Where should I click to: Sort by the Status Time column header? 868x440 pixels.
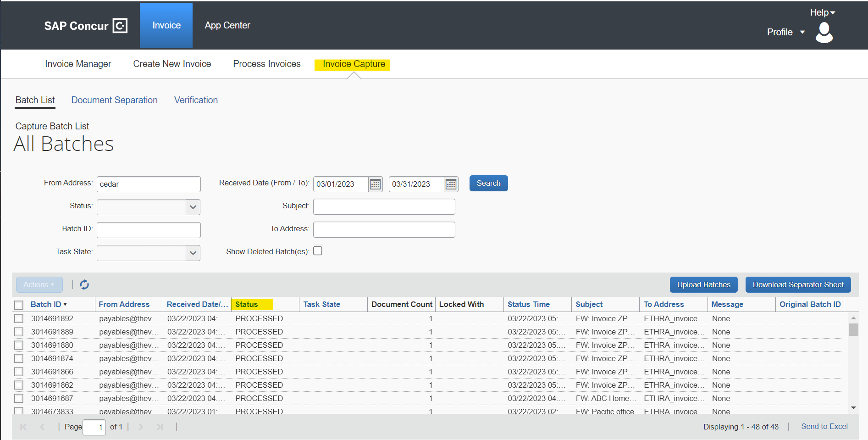[x=528, y=305]
